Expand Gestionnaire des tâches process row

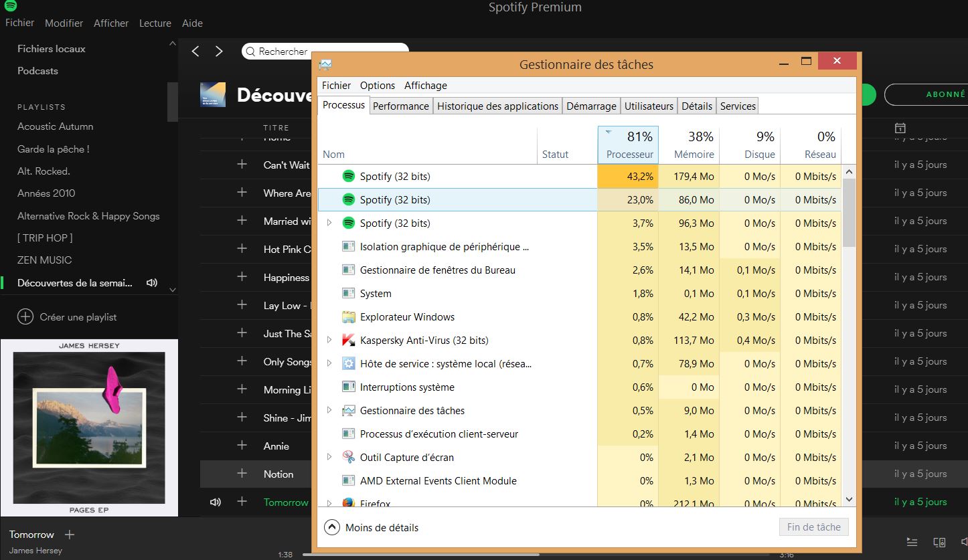tap(329, 410)
